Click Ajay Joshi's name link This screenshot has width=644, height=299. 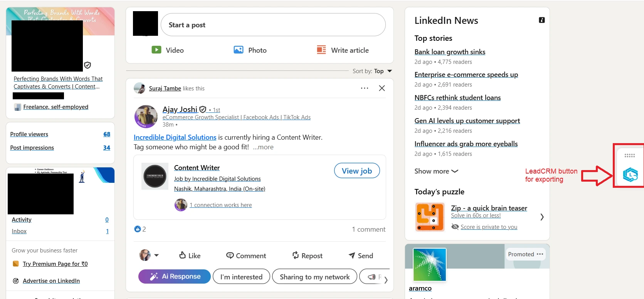click(x=180, y=109)
